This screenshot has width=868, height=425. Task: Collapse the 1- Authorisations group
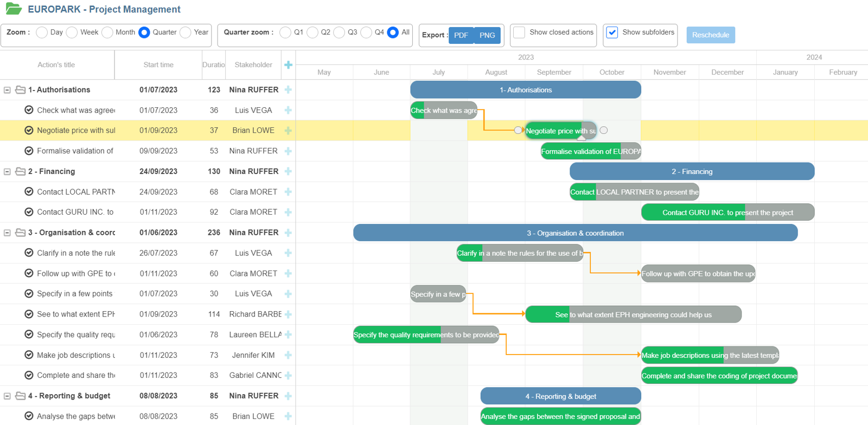7,90
